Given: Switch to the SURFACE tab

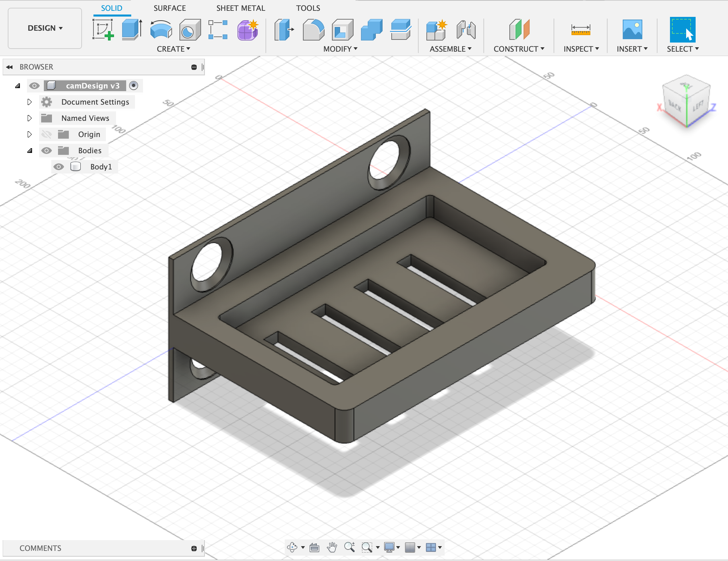Looking at the screenshot, I should [x=169, y=8].
